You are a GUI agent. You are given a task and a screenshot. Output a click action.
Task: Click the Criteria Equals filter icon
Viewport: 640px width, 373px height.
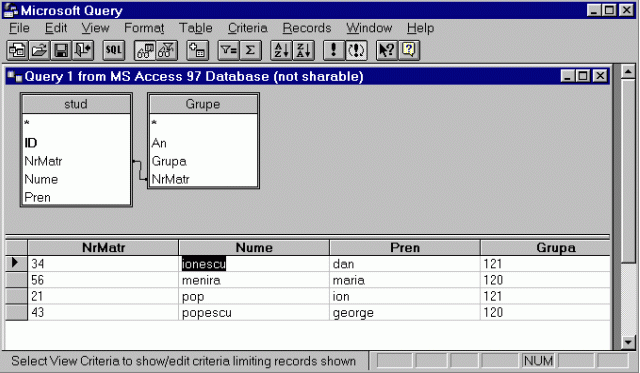[x=229, y=51]
